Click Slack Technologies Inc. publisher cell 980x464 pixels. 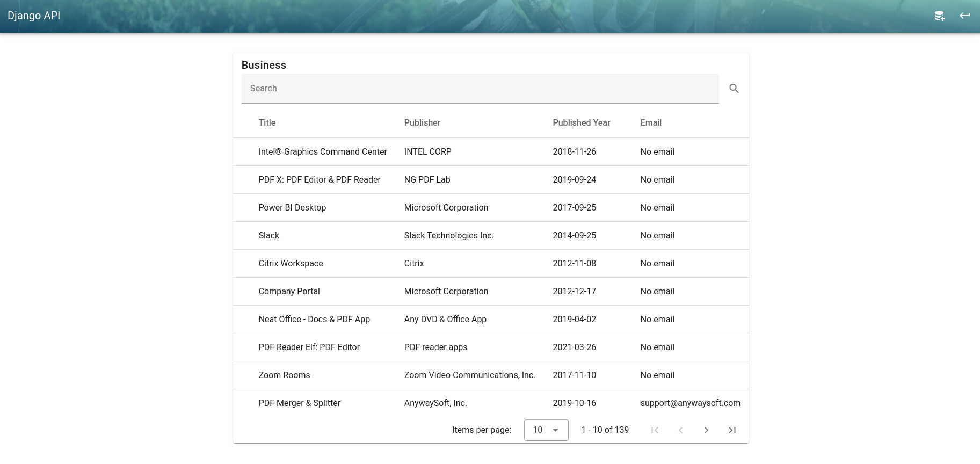coord(449,236)
